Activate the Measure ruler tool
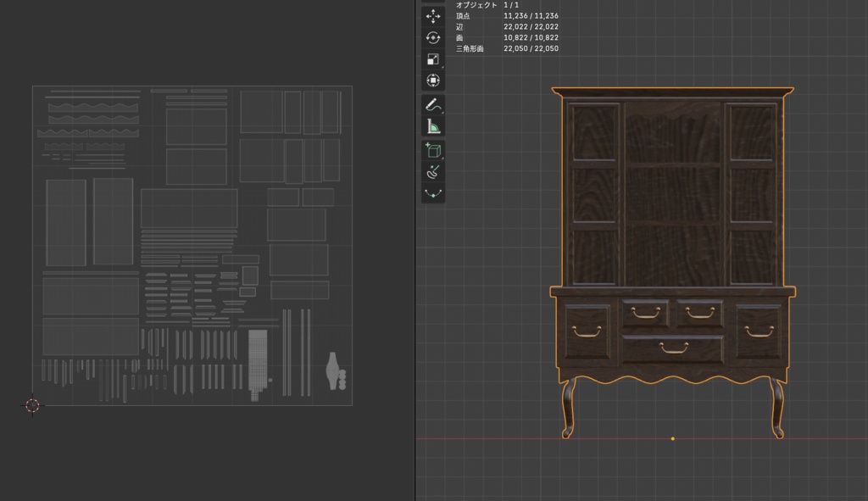Viewport: 868px width, 501px height. (x=433, y=127)
